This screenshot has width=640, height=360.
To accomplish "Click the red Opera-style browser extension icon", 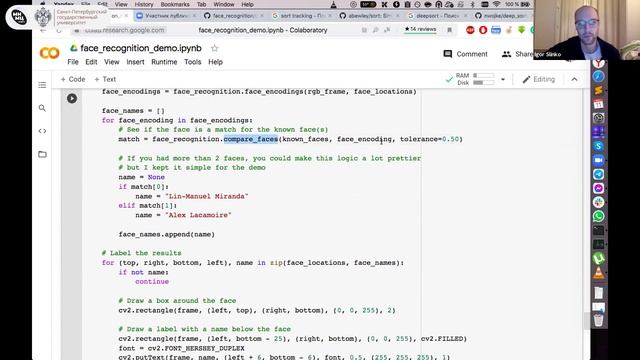I will coord(483,30).
